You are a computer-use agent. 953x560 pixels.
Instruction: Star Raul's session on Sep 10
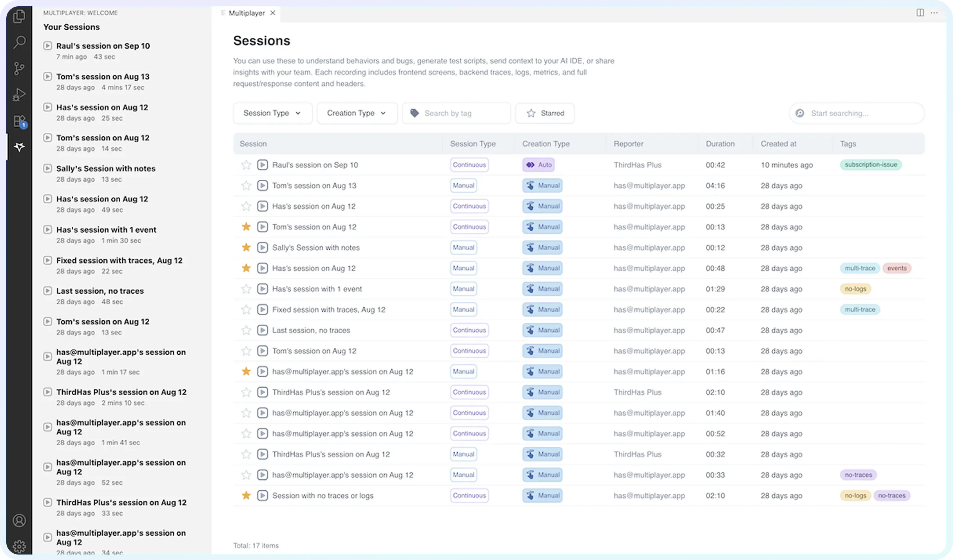(x=246, y=165)
